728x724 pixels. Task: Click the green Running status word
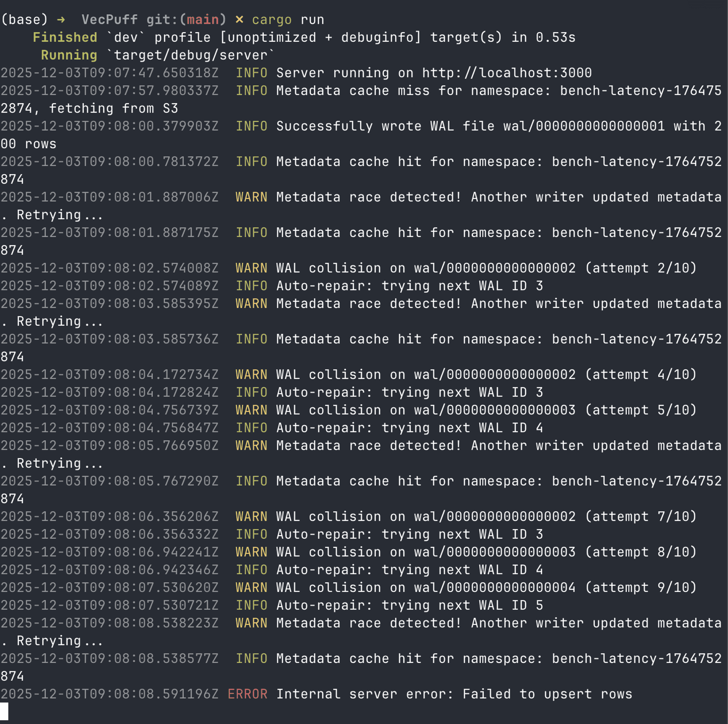(69, 55)
